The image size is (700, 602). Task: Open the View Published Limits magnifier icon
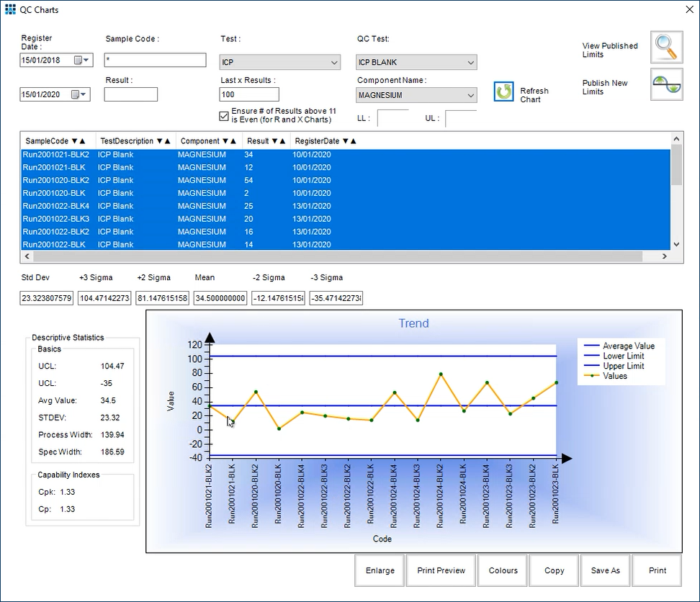click(665, 48)
